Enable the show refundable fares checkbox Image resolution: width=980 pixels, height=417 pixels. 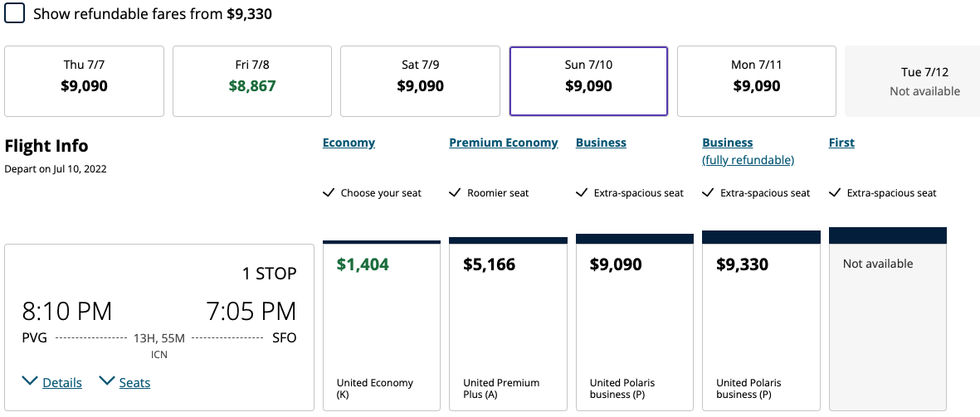tap(15, 14)
